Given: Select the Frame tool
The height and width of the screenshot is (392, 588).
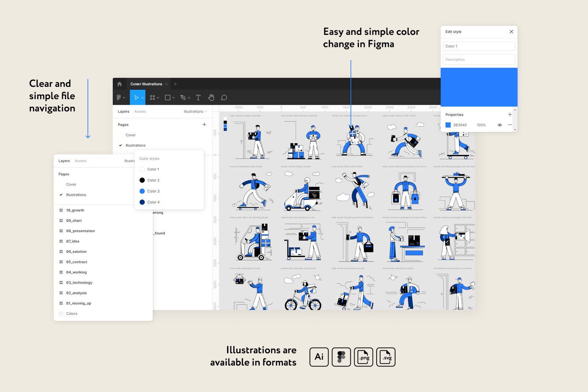Looking at the screenshot, I should (x=152, y=98).
